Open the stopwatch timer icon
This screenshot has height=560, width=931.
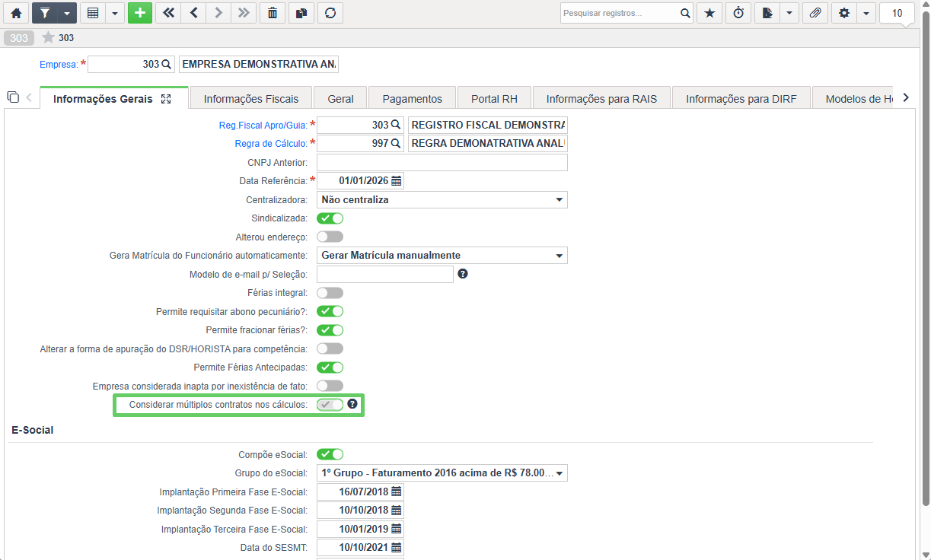tap(738, 13)
